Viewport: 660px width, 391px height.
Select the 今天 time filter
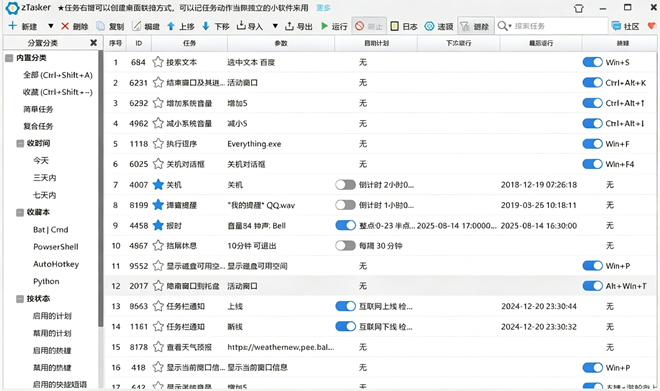(x=41, y=161)
